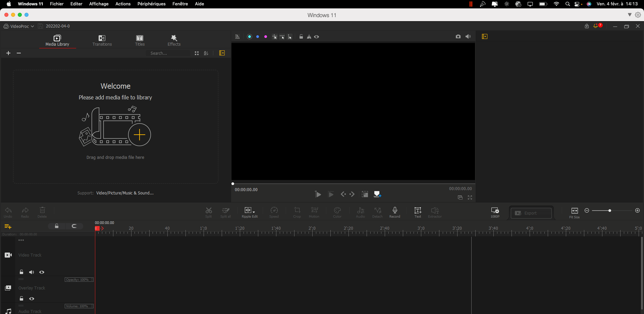Enter fullscreen preview mode
Viewport: 644px width, 314px height.
pos(470,197)
